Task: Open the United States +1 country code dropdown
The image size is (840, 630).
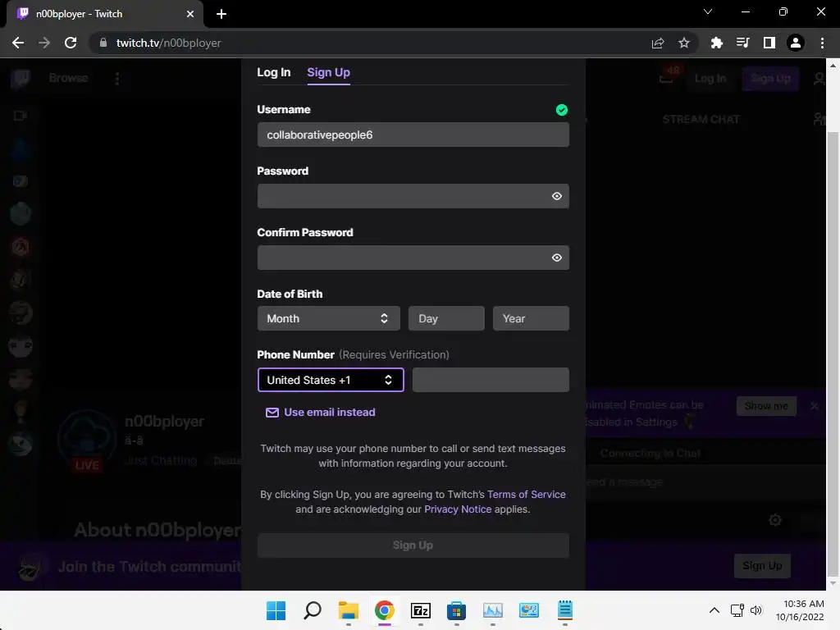Action: 331,380
